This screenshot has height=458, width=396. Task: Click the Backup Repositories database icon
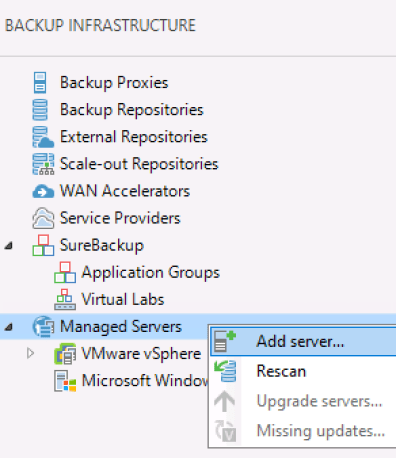[40, 110]
